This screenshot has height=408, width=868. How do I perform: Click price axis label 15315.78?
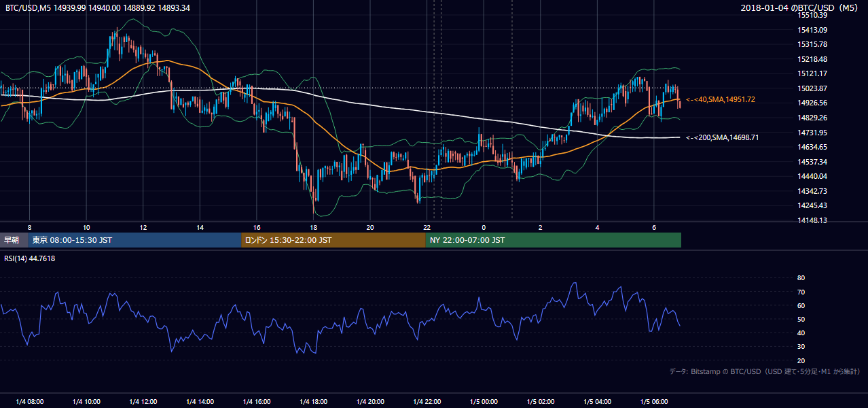tap(812, 44)
